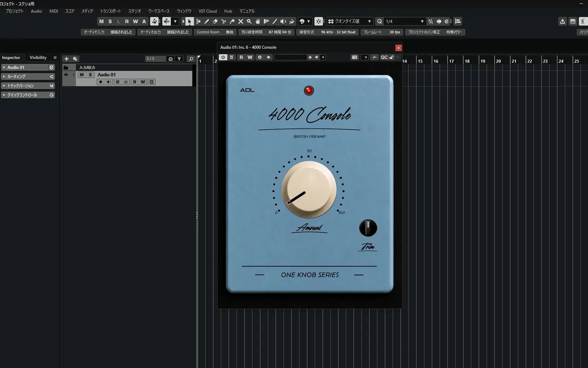Viewport: 588px width, 368px height.
Task: Click the large Amount knob
Action: coord(309,190)
